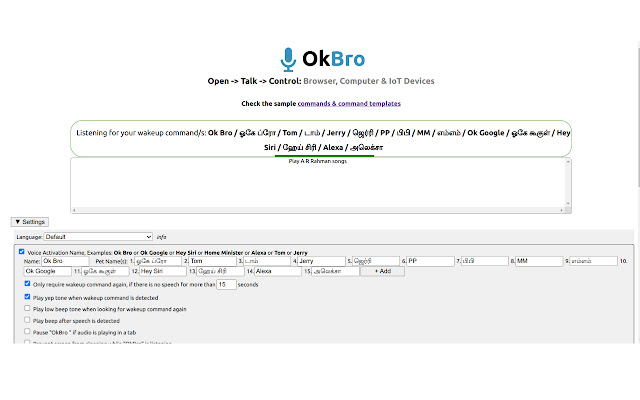The width and height of the screenshot is (640, 400).
Task: Click pet name field containing Ok Google
Action: pos(47,271)
